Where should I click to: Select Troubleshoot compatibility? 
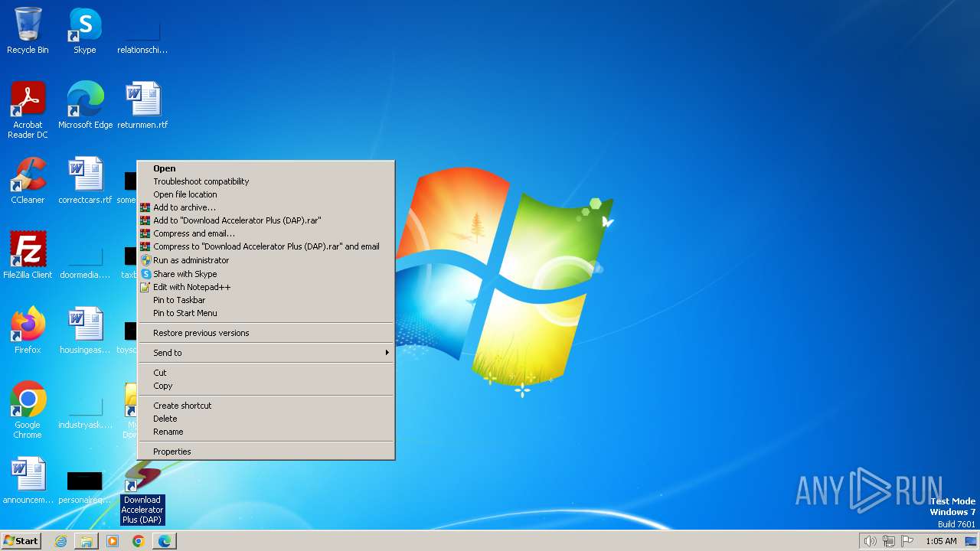(x=266, y=181)
